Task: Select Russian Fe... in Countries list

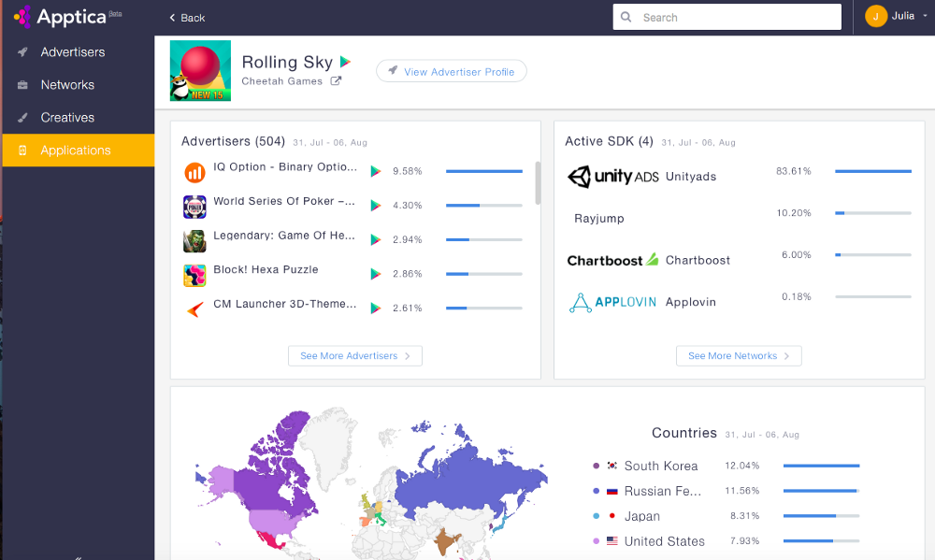Action: [663, 491]
